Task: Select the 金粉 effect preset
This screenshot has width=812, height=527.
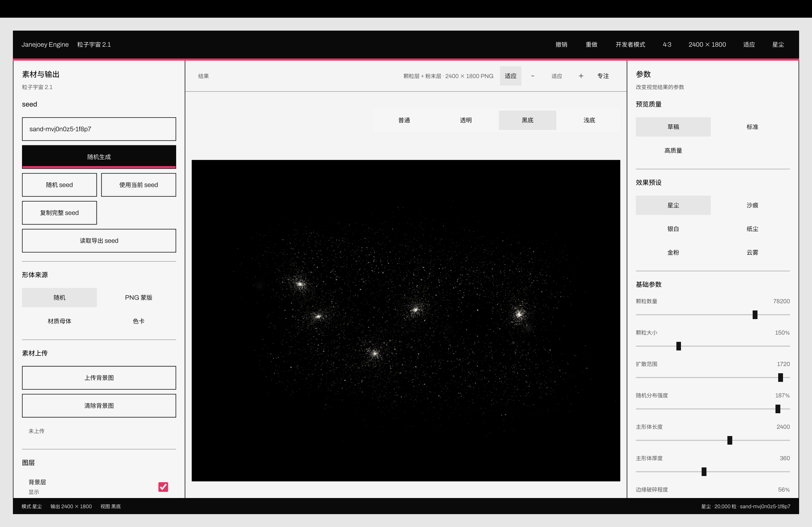Action: pos(673,253)
